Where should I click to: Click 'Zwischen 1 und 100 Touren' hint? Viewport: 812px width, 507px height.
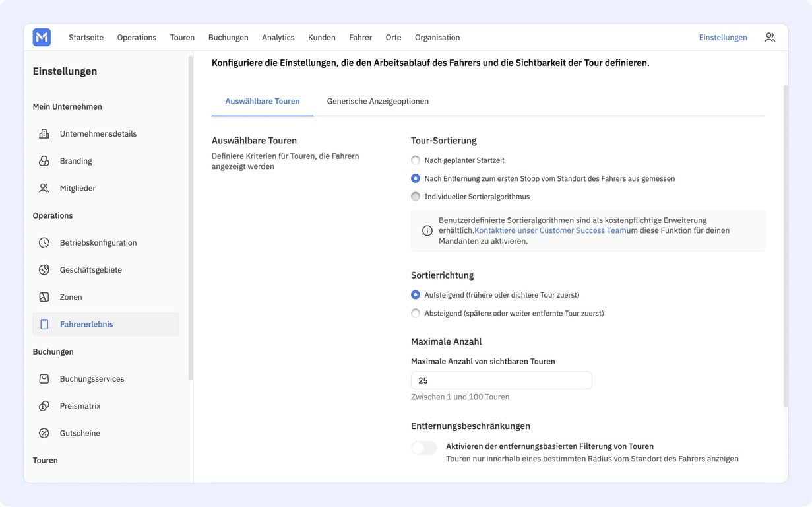click(460, 397)
